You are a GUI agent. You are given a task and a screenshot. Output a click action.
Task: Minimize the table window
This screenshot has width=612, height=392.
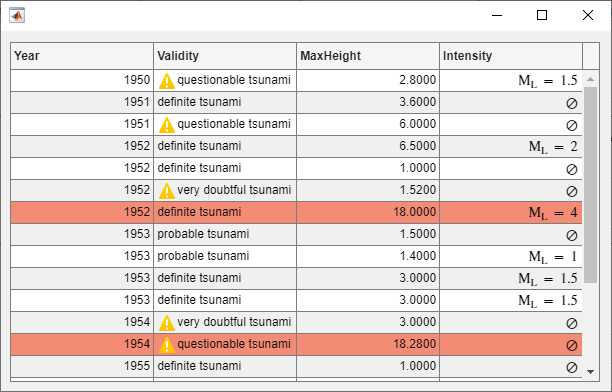tap(497, 15)
